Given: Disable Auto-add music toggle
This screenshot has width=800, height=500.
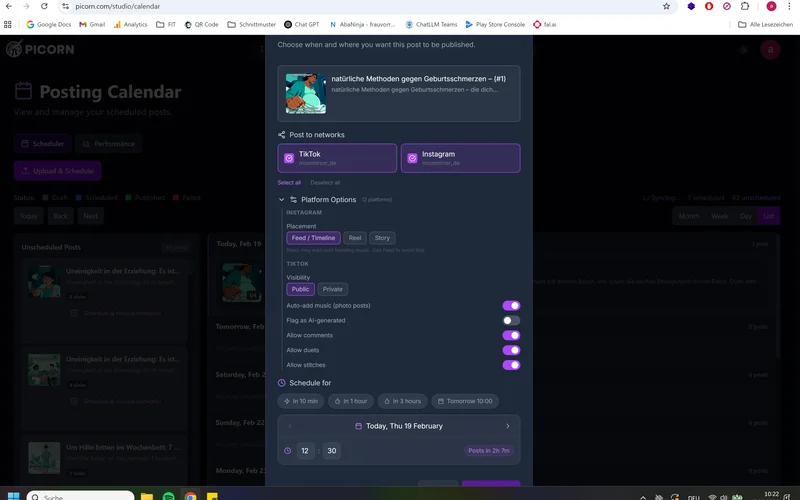Looking at the screenshot, I should (x=511, y=305).
